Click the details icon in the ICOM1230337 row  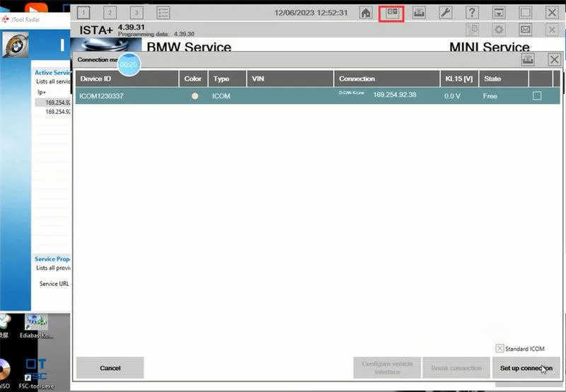537,96
